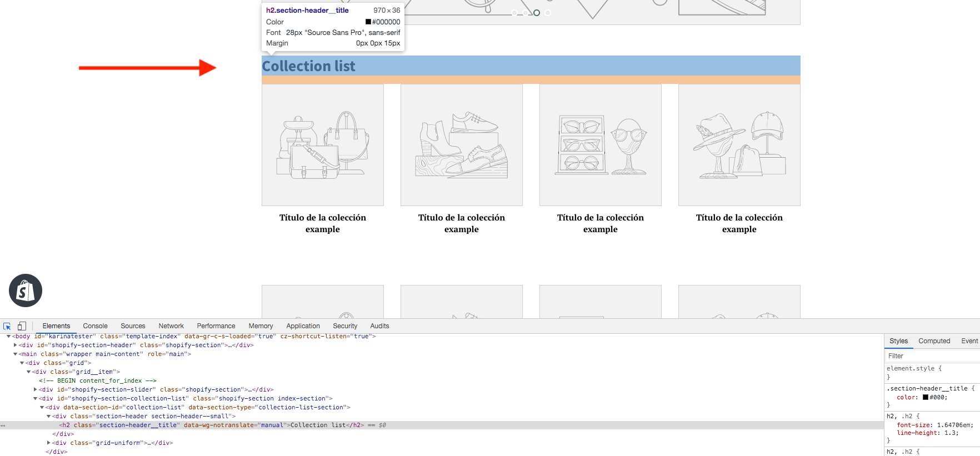
Task: Open the Performance tab
Action: pos(216,326)
